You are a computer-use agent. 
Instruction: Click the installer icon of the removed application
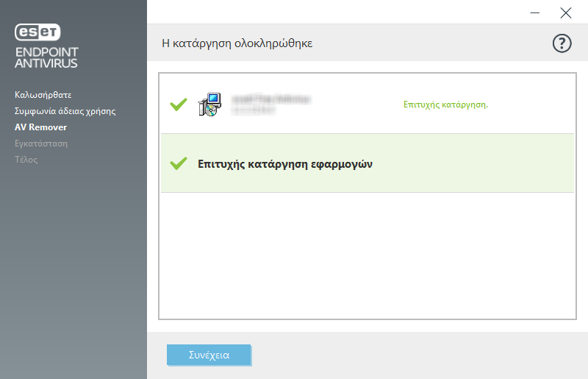[x=209, y=105]
